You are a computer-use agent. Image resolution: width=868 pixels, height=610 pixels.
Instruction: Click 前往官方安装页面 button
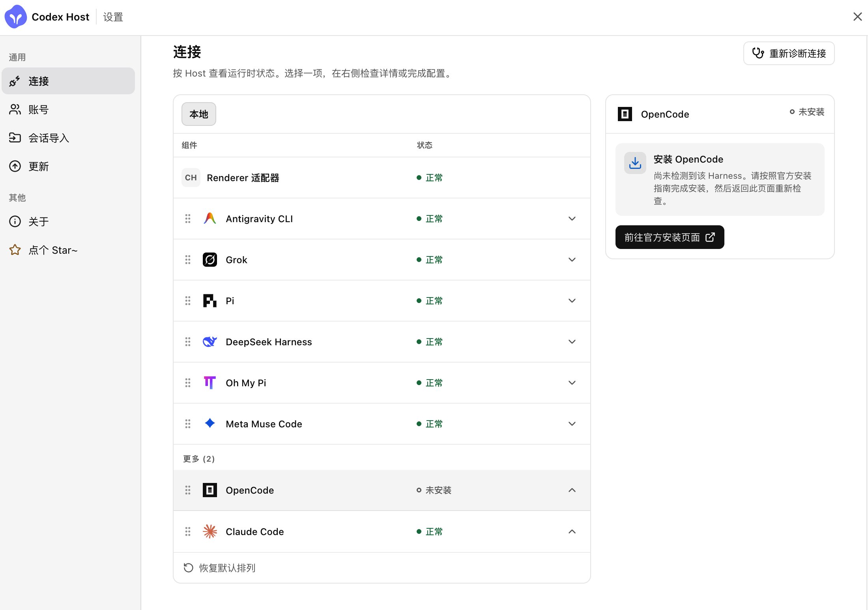pos(670,237)
